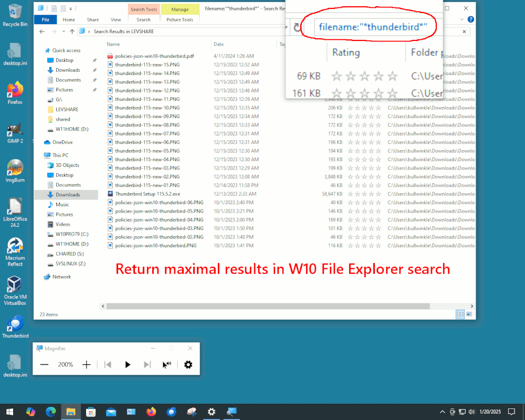Select thunderbird-115-new-01.PNG file
525x420 pixels.
tap(148, 185)
